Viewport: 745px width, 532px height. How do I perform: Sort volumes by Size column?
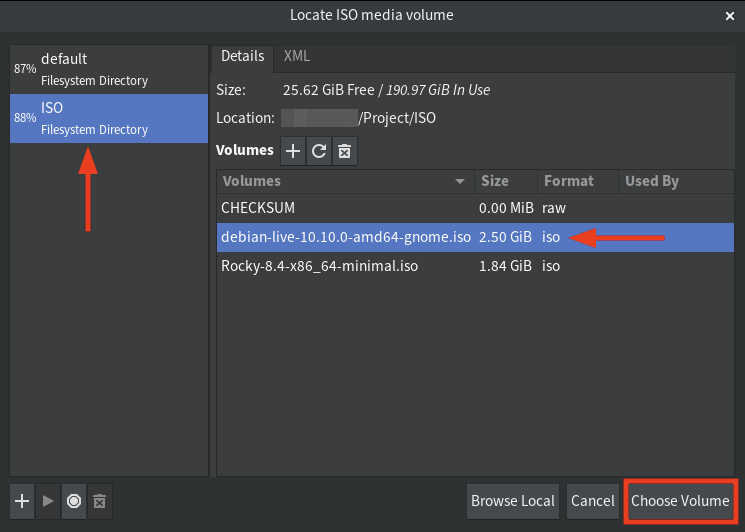pos(506,181)
